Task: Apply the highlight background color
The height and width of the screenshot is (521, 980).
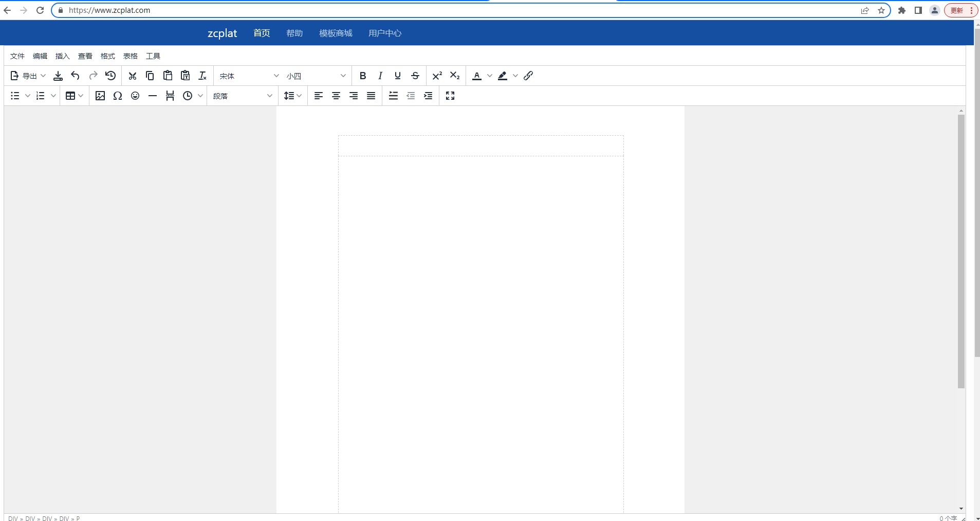Action: click(x=503, y=76)
